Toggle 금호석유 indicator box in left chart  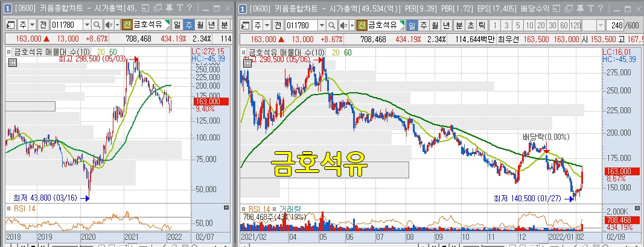pyautogui.click(x=8, y=52)
